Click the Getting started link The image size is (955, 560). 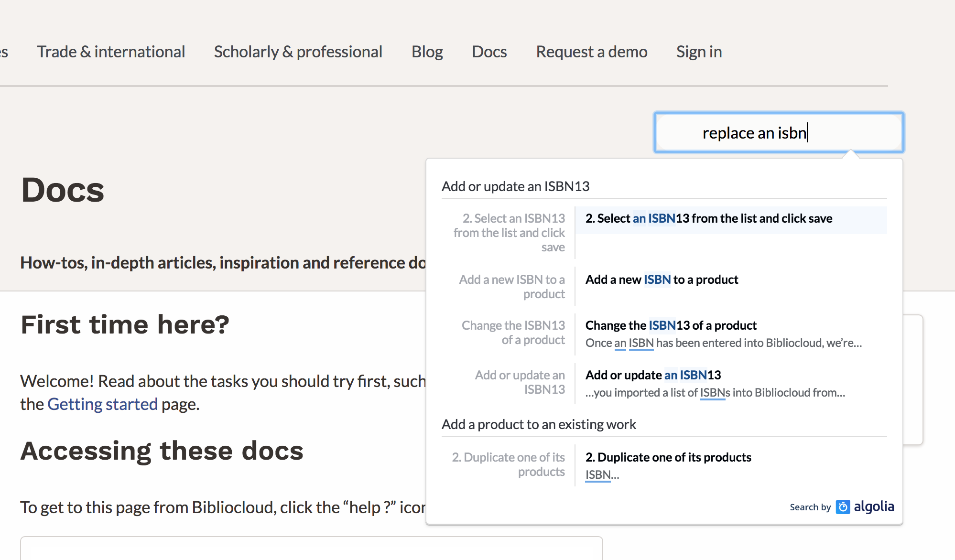[102, 404]
